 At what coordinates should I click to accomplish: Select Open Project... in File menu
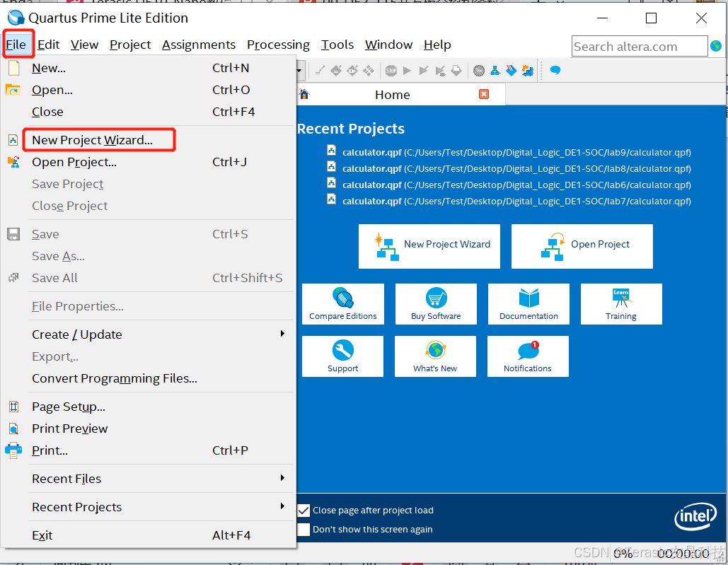point(149,162)
